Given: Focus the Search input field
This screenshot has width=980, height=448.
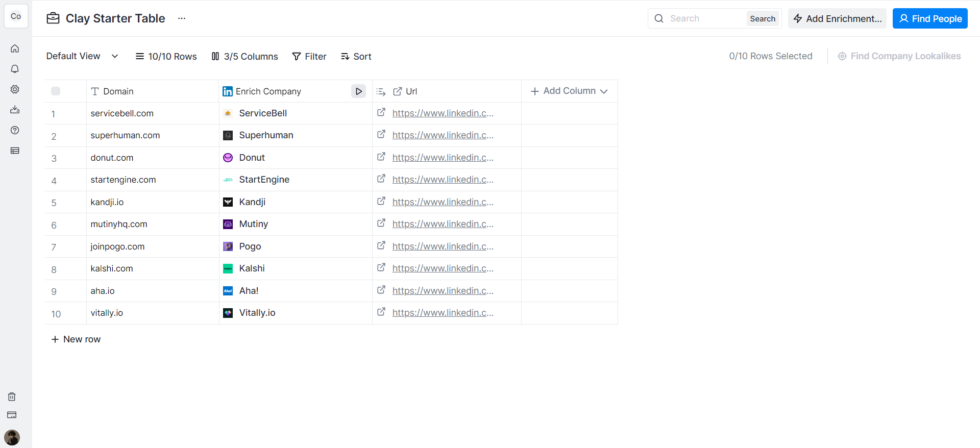Looking at the screenshot, I should point(706,18).
